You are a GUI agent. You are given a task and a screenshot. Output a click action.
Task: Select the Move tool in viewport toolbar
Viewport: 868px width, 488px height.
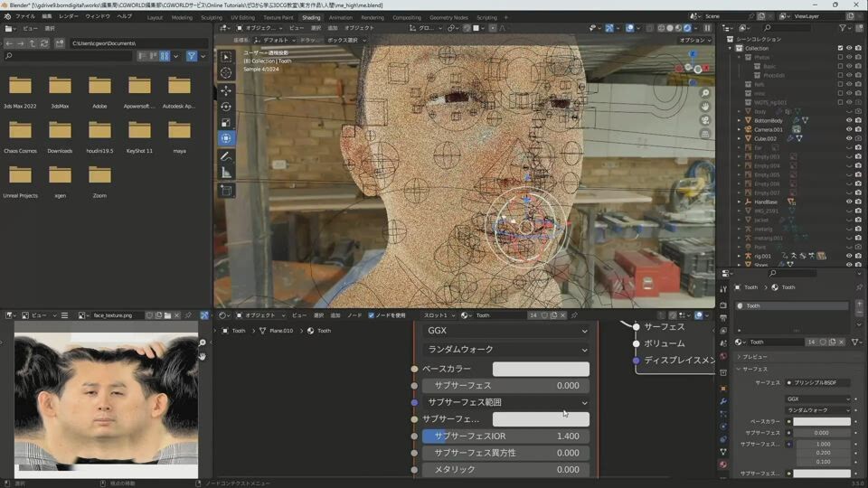[x=226, y=90]
